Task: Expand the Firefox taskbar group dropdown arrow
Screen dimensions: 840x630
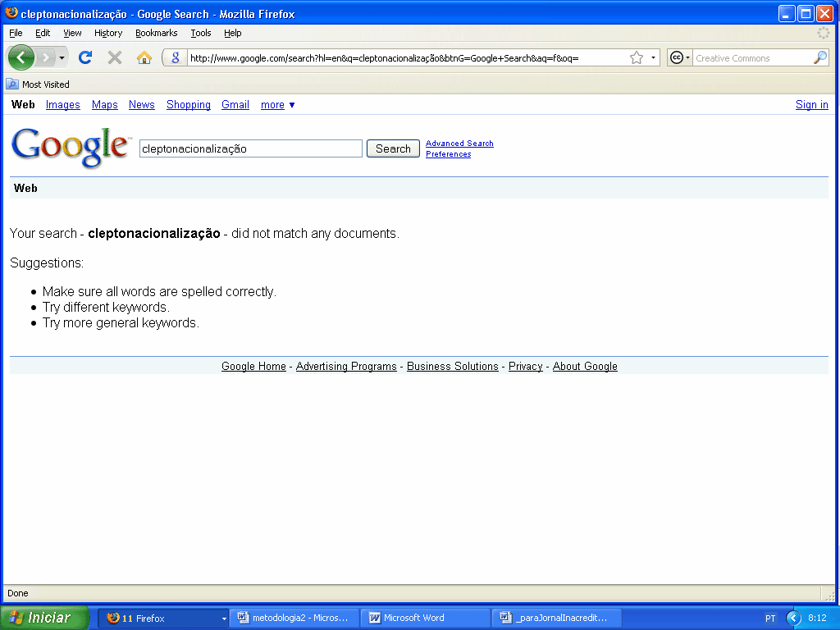Action: (x=224, y=619)
